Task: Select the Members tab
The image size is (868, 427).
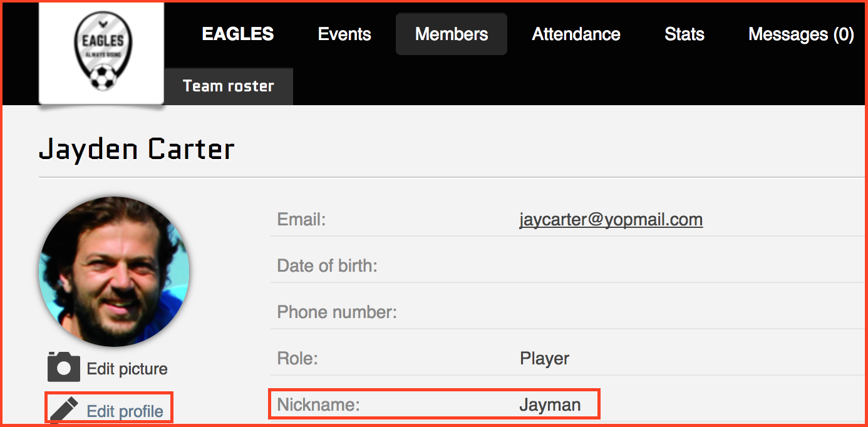Action: pos(452,34)
